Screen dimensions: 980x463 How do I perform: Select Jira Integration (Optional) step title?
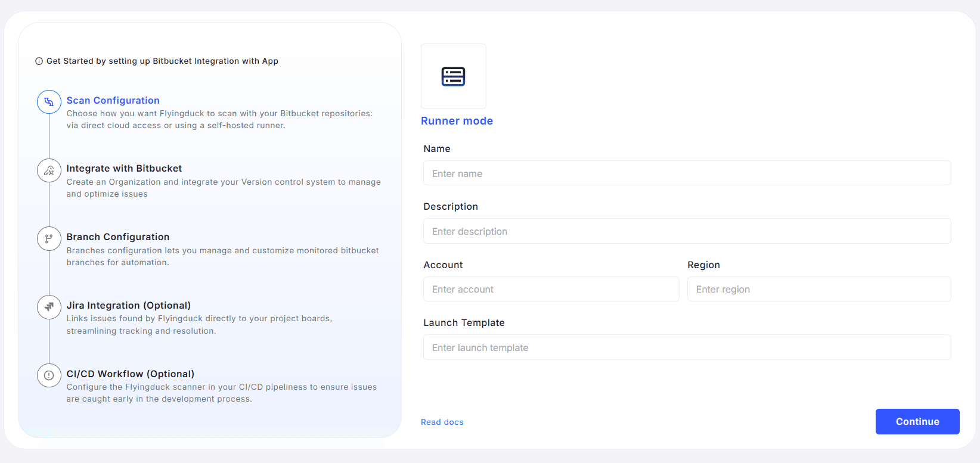(x=128, y=306)
